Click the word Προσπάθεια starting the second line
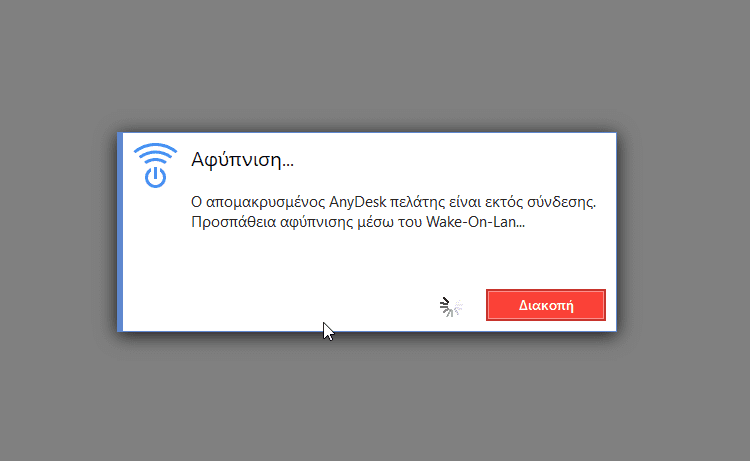Viewport: 750px width, 461px height. (x=233, y=222)
